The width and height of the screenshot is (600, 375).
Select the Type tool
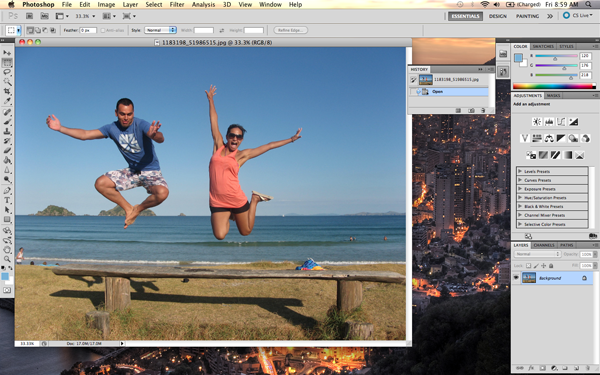[x=7, y=200]
